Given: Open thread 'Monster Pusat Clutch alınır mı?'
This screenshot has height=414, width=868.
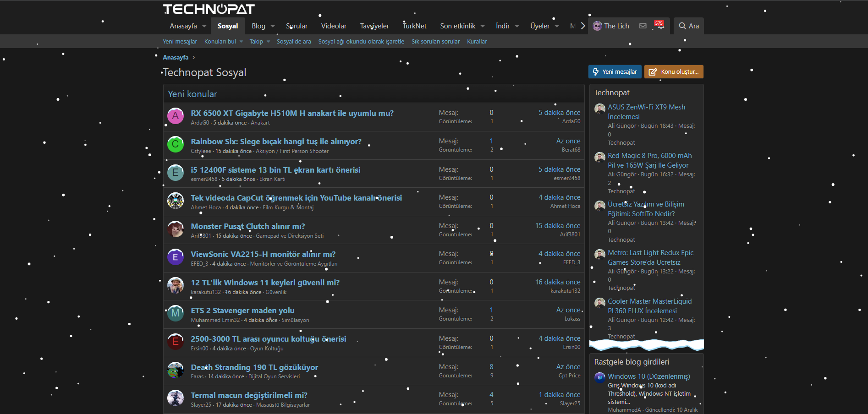Looking at the screenshot, I should [x=248, y=226].
